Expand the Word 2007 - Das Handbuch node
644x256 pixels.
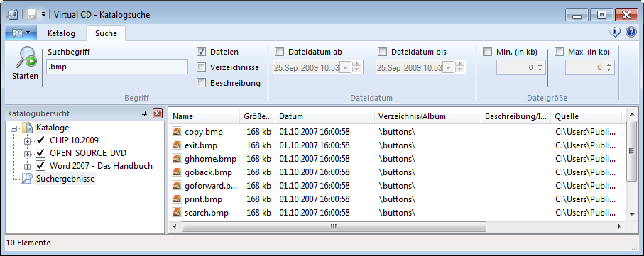click(27, 167)
